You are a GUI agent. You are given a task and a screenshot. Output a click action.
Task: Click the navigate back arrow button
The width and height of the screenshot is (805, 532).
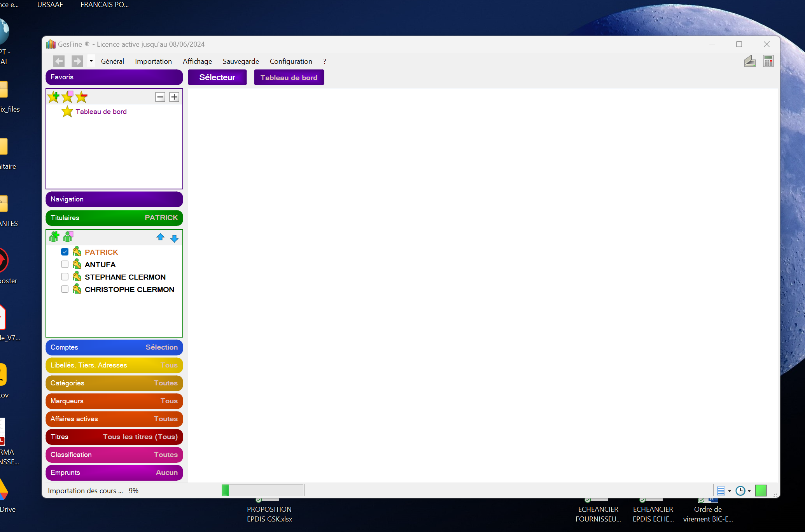click(59, 61)
